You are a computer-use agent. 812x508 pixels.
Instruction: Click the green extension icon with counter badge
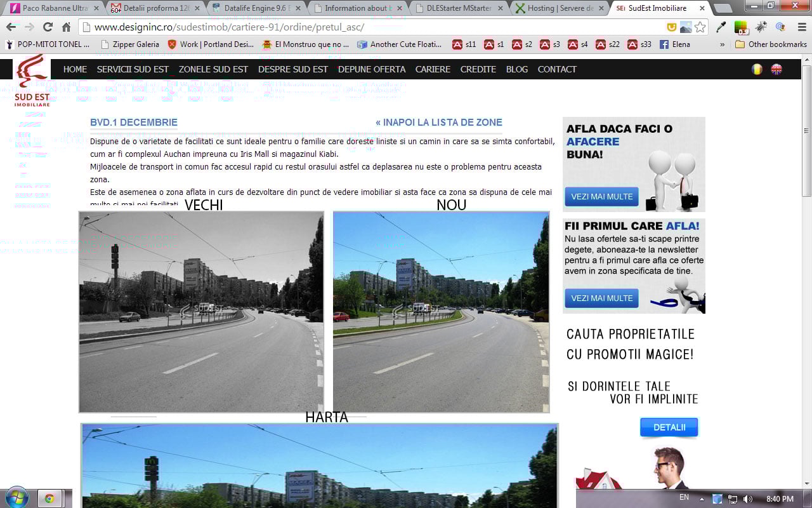[741, 27]
